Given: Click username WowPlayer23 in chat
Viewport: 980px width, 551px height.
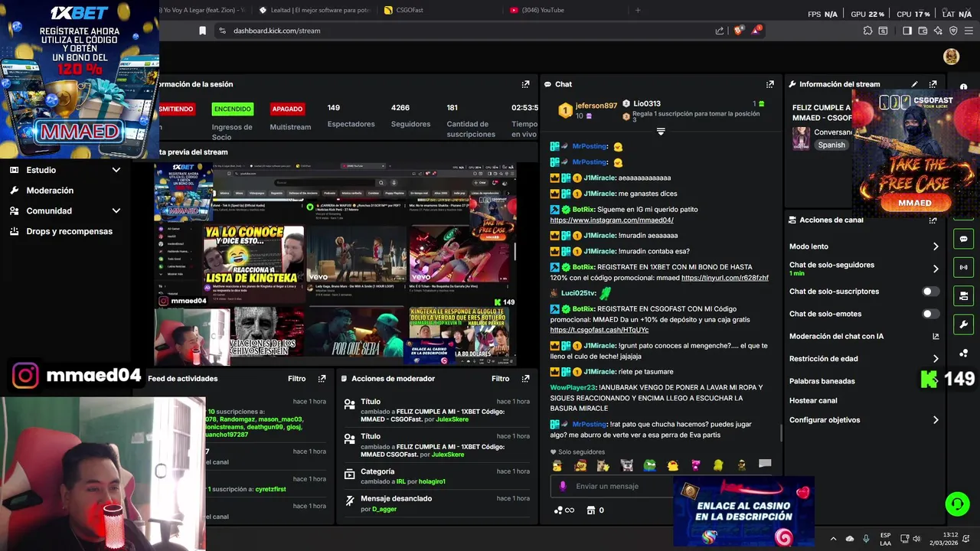Looking at the screenshot, I should pos(573,388).
